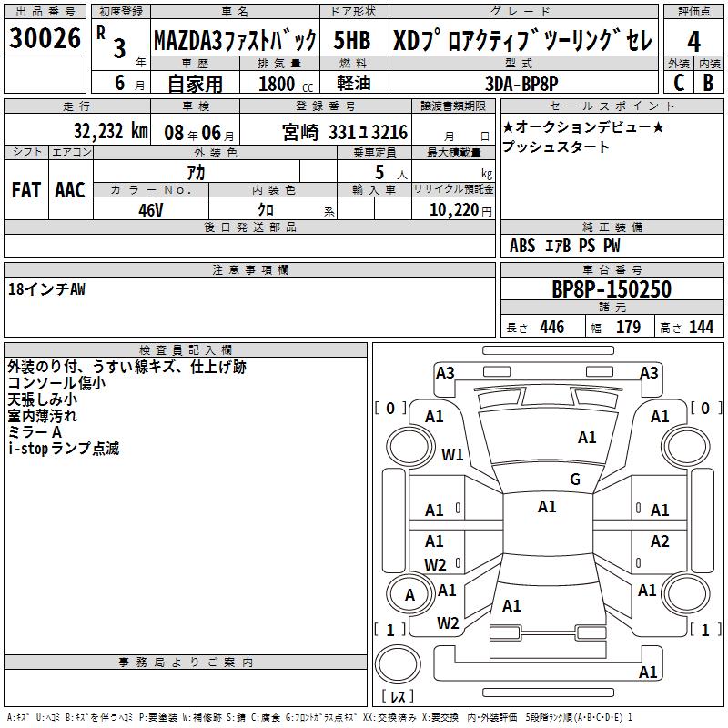Click the リサイクル預託金 header
Viewport: 728px width, 728px height.
click(453, 189)
